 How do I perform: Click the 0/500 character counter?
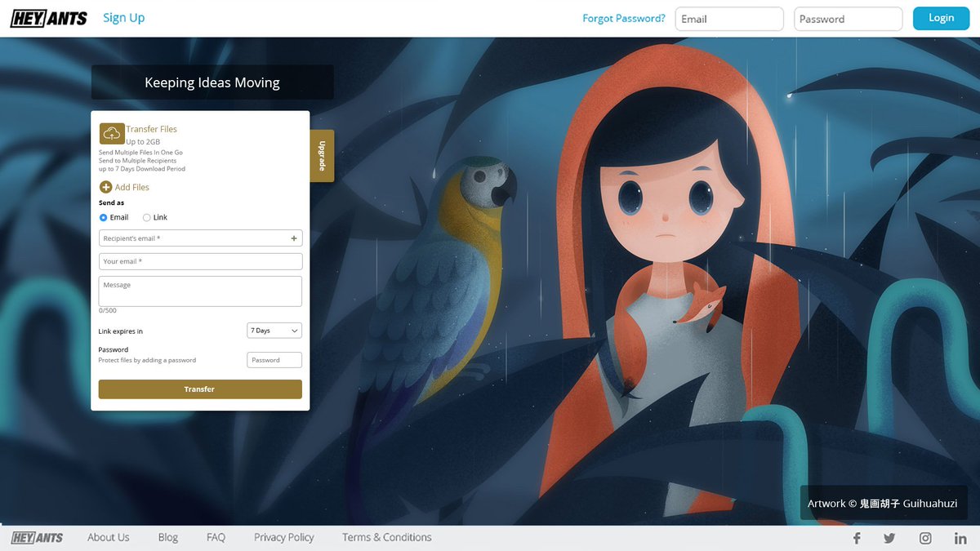108,310
